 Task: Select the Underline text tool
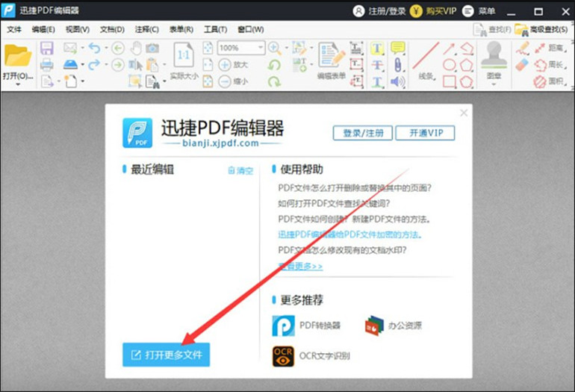377,81
